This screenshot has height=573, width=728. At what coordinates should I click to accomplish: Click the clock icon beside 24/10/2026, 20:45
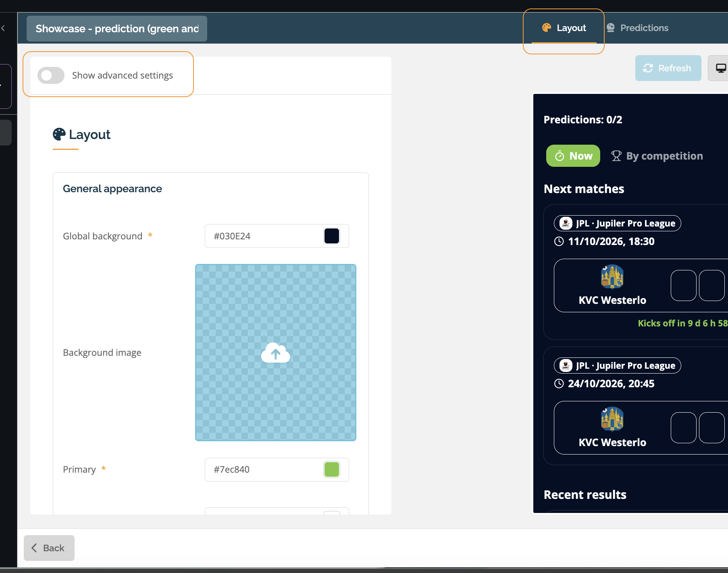click(x=559, y=384)
